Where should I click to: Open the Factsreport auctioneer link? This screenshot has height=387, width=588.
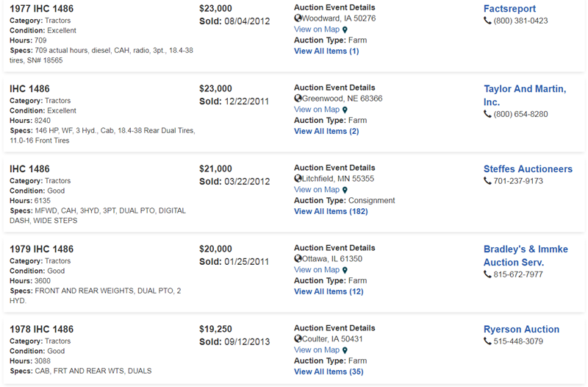click(x=509, y=9)
